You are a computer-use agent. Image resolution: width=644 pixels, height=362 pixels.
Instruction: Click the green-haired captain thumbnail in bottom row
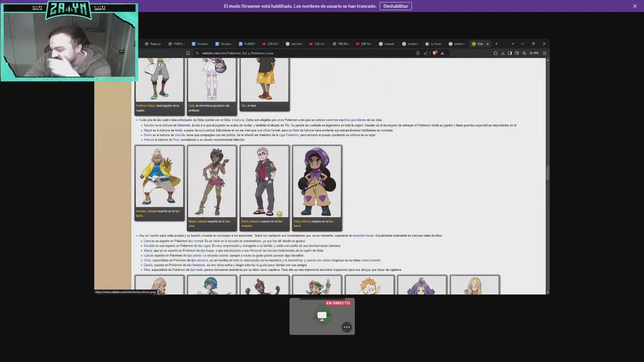(x=317, y=285)
